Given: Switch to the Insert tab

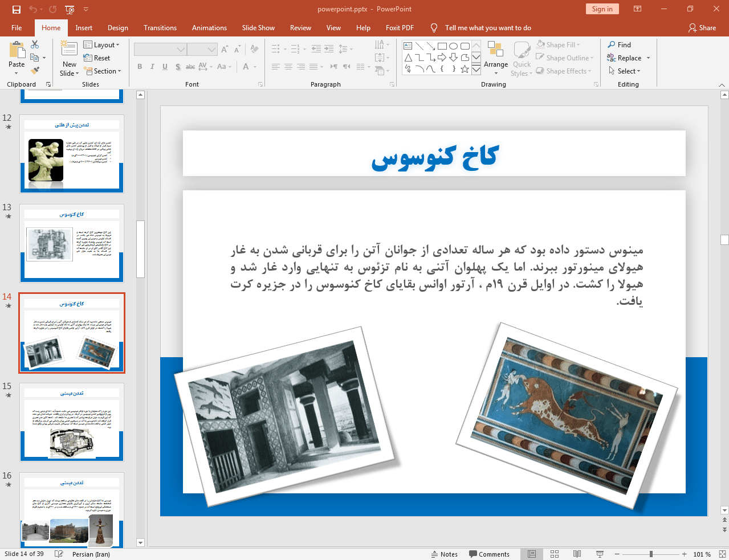Looking at the screenshot, I should pos(84,27).
